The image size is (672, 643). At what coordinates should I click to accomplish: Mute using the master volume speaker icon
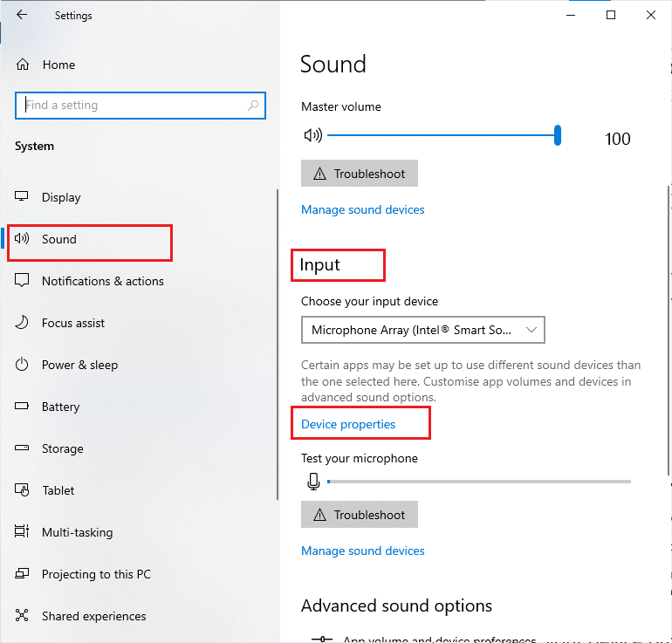(x=312, y=135)
